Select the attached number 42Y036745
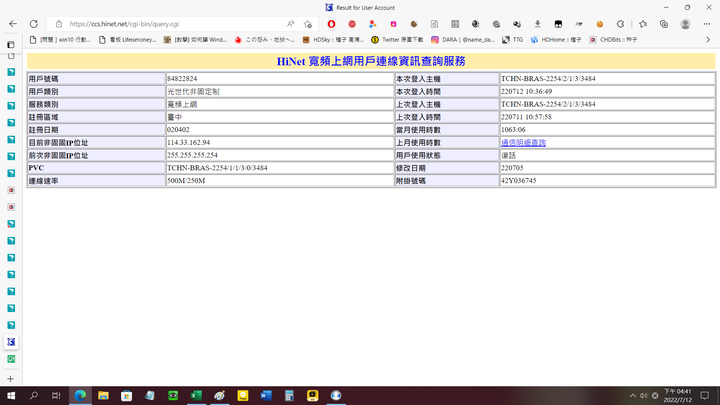This screenshot has width=720, height=405. pos(518,181)
